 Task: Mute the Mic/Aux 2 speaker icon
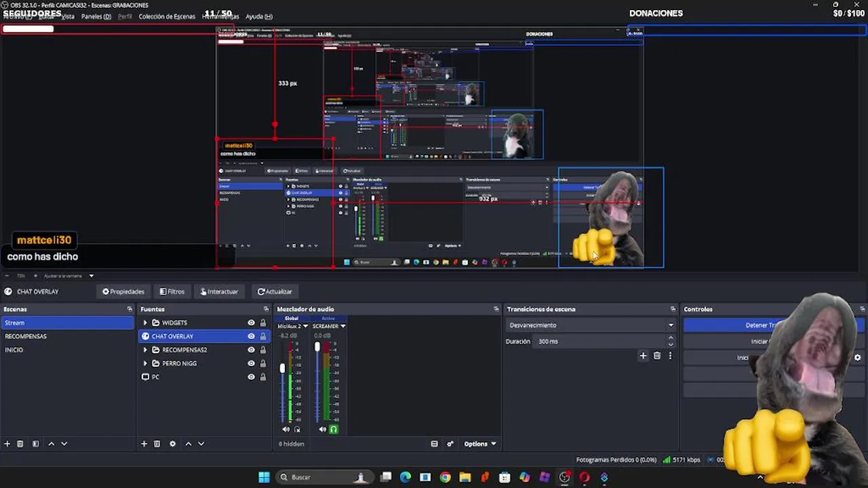pyautogui.click(x=285, y=429)
